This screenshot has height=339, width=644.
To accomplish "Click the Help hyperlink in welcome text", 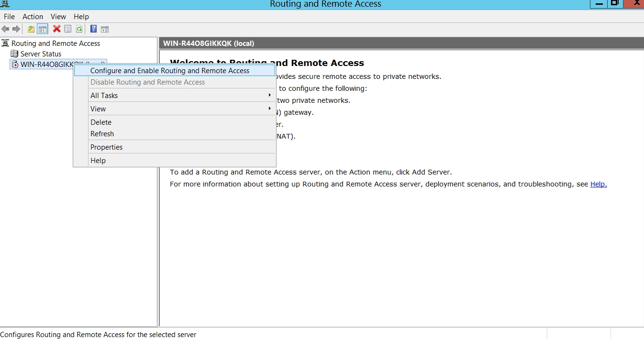I will coord(598,184).
